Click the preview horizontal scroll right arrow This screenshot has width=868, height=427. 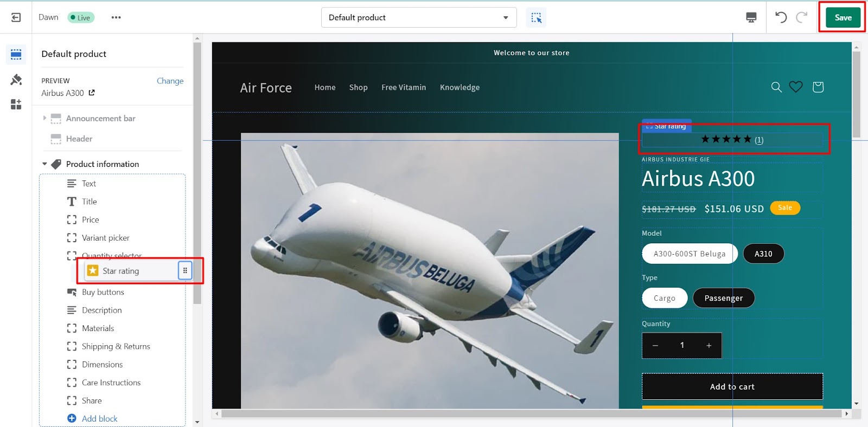click(x=846, y=413)
